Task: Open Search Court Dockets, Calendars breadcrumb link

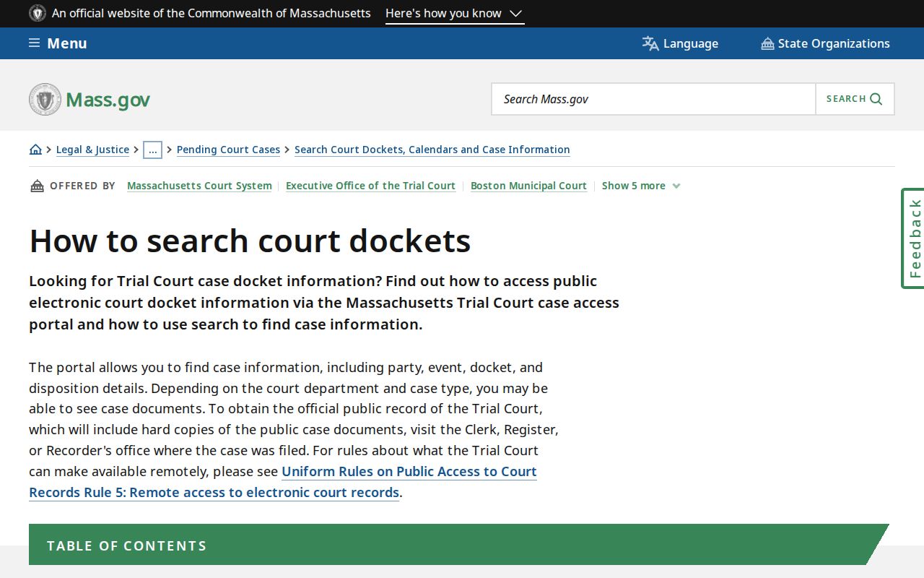Action: [432, 150]
